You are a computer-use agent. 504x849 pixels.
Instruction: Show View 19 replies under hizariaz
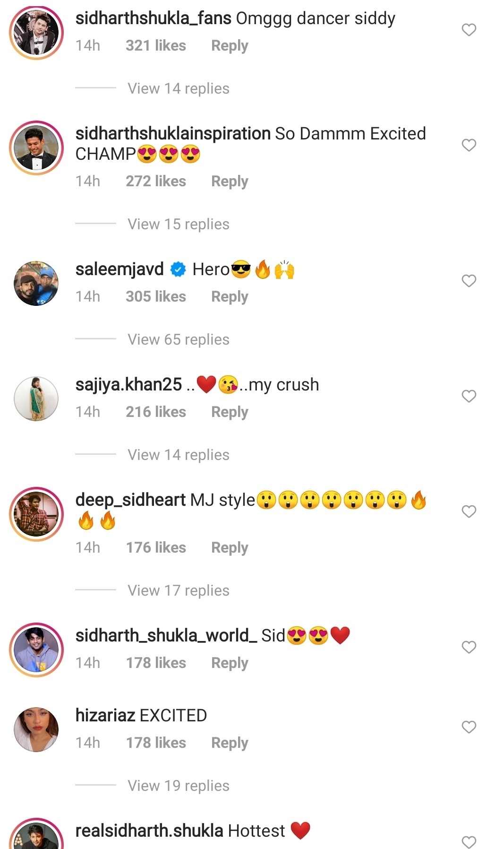click(x=178, y=786)
